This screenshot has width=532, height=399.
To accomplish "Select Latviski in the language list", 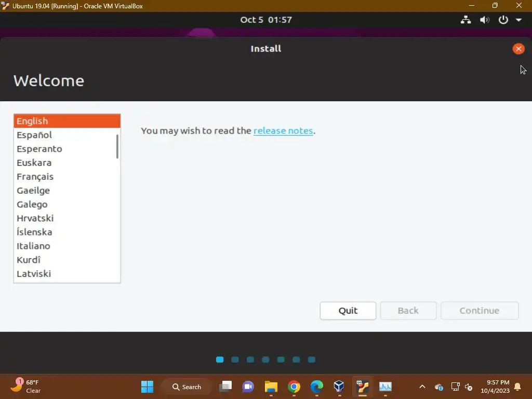I will [67, 274].
